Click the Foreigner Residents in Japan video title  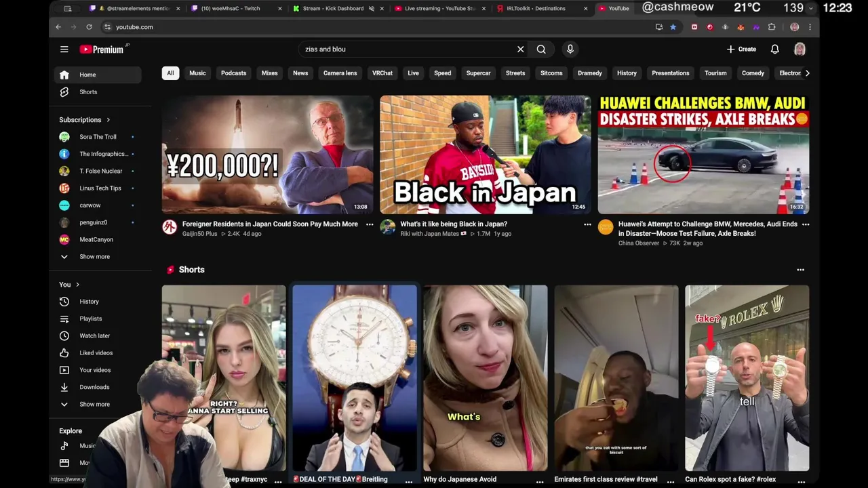tap(270, 224)
